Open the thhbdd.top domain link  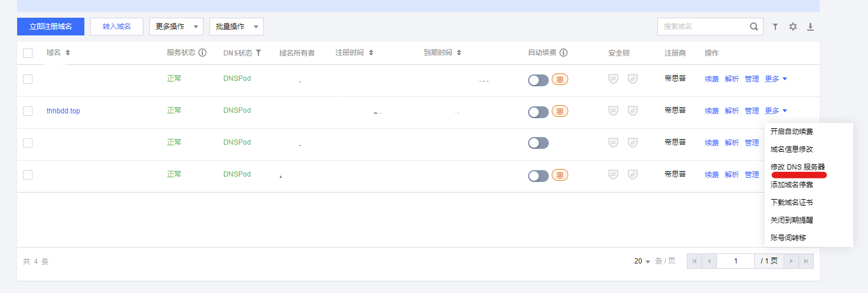point(63,111)
